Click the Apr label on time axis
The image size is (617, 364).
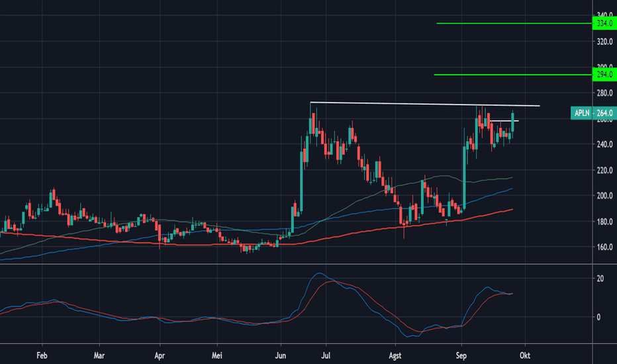[x=160, y=356]
